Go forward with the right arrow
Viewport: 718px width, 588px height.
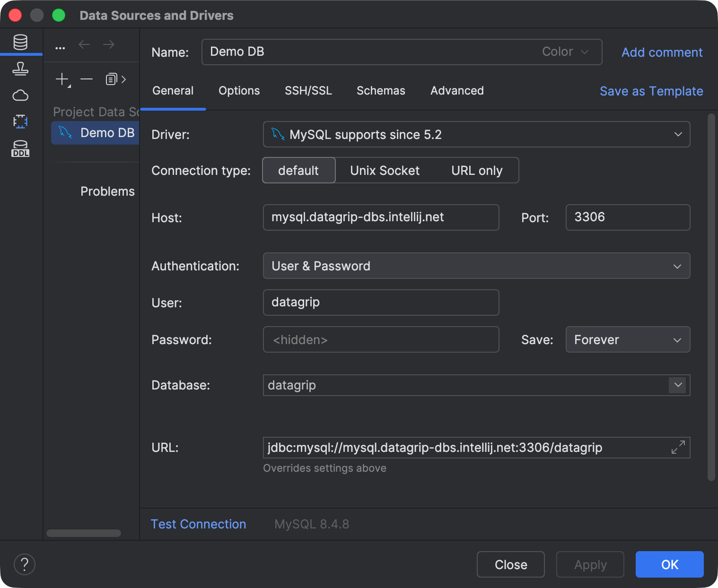click(x=109, y=44)
